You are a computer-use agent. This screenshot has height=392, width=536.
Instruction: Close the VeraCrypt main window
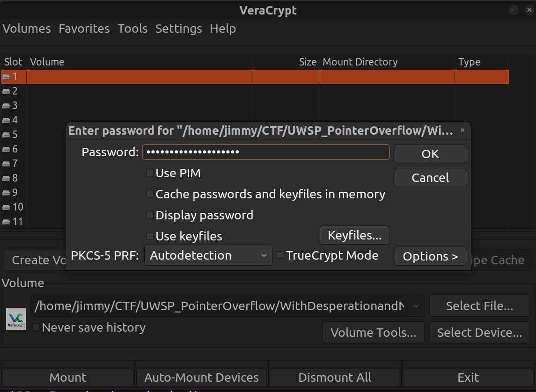click(x=529, y=10)
